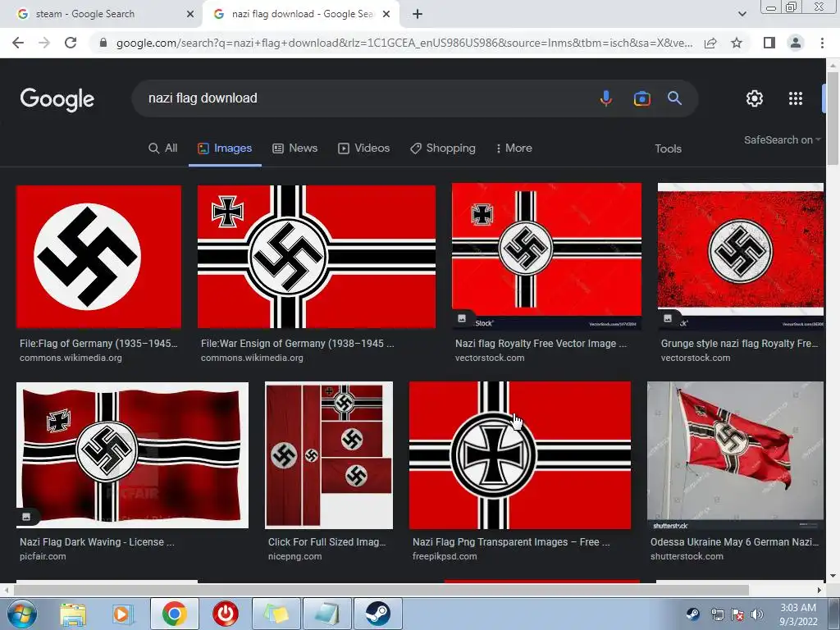Screen dimensions: 840x630
Task: Reload the current page
Action: [x=71, y=43]
